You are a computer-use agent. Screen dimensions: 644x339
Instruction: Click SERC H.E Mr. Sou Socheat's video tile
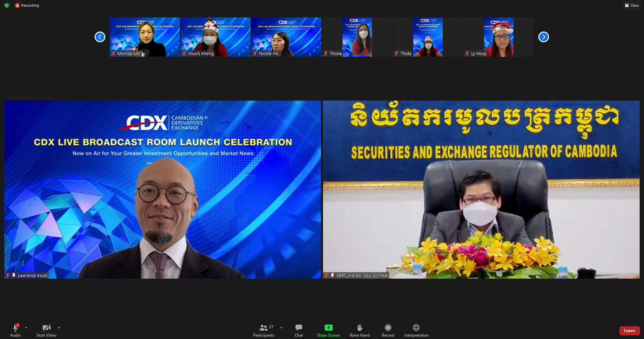click(481, 190)
